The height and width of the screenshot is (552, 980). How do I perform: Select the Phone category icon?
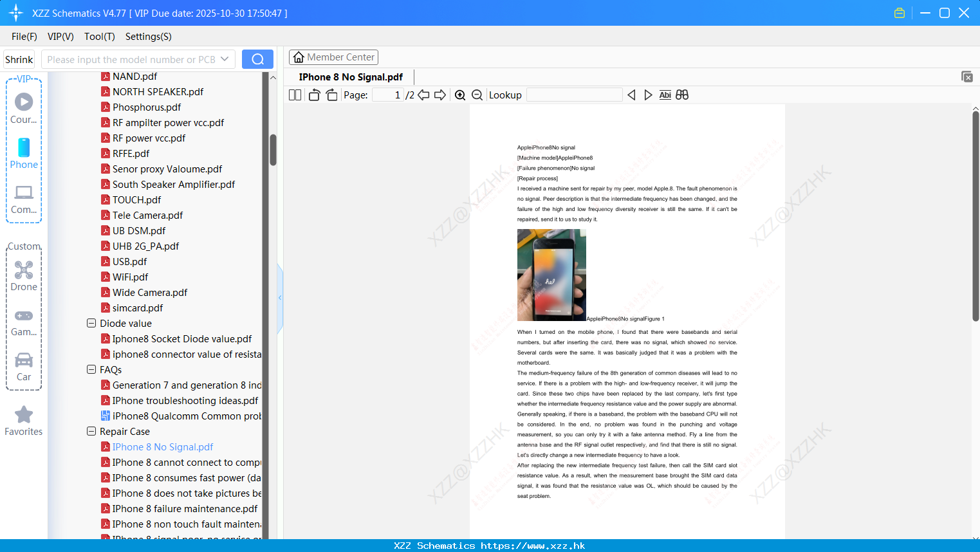click(24, 147)
